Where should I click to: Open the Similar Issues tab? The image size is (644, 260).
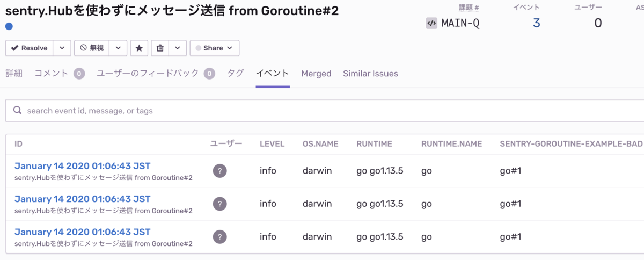pyautogui.click(x=370, y=74)
